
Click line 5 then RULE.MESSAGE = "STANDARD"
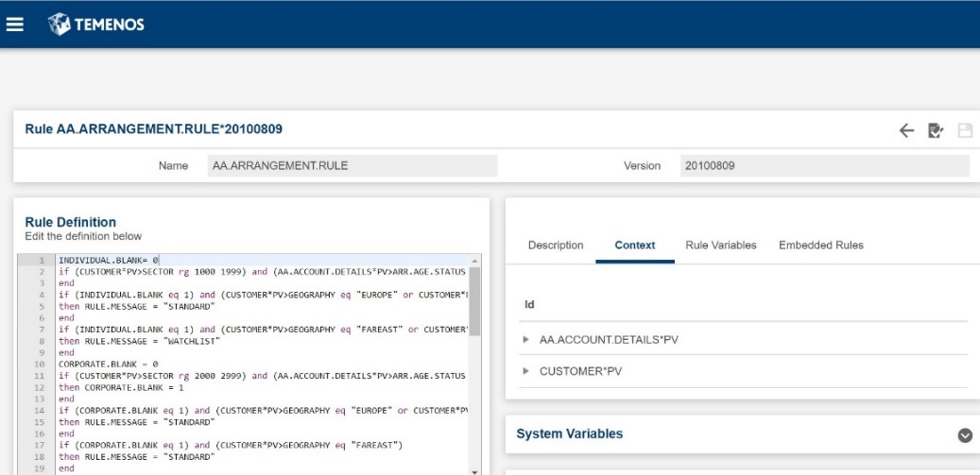[137, 307]
